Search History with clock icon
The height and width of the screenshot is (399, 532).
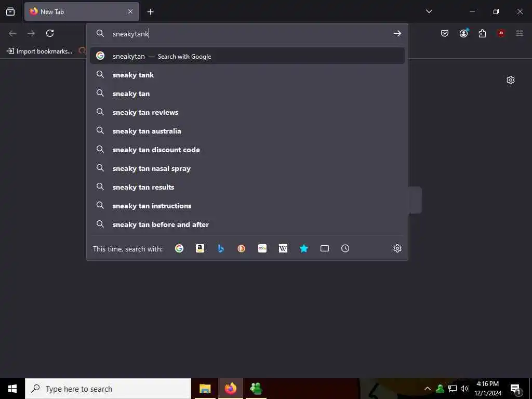(345, 248)
